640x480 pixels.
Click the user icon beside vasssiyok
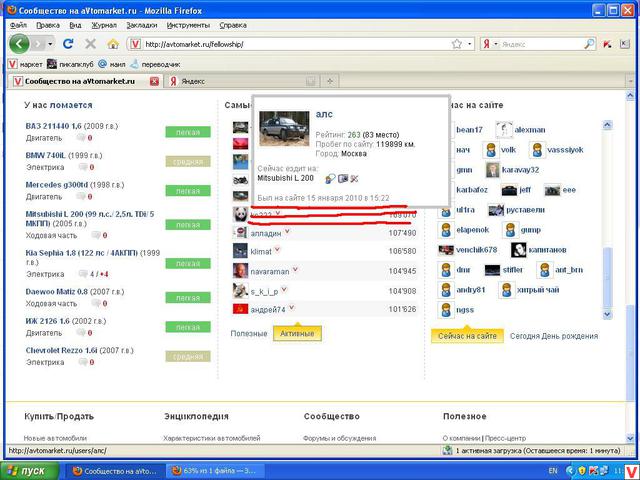[x=537, y=150]
